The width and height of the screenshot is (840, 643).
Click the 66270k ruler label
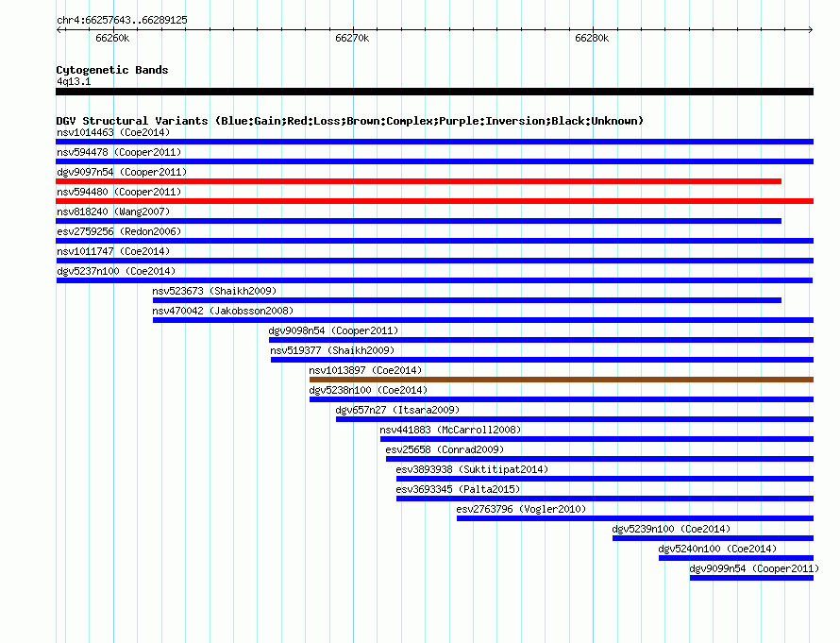tap(352, 38)
